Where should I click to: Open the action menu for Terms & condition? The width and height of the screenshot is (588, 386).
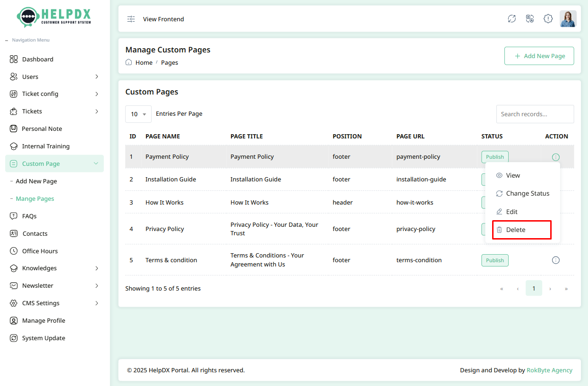tap(556, 260)
